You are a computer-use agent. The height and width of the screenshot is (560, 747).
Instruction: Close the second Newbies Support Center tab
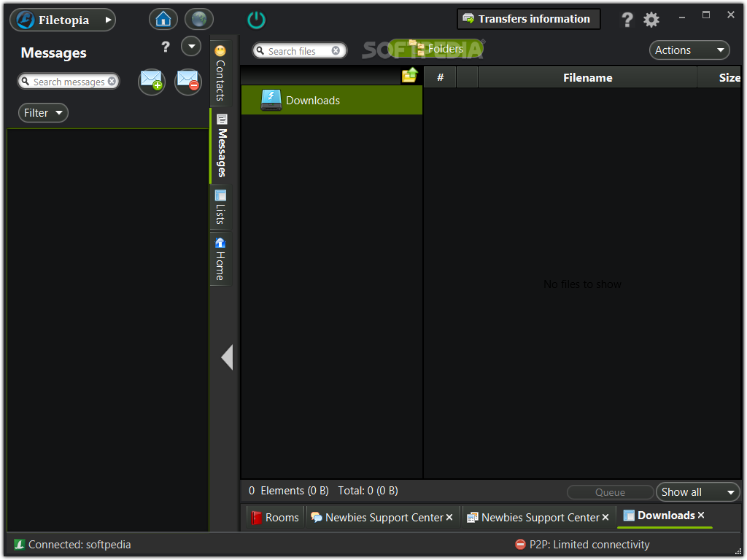(x=605, y=517)
